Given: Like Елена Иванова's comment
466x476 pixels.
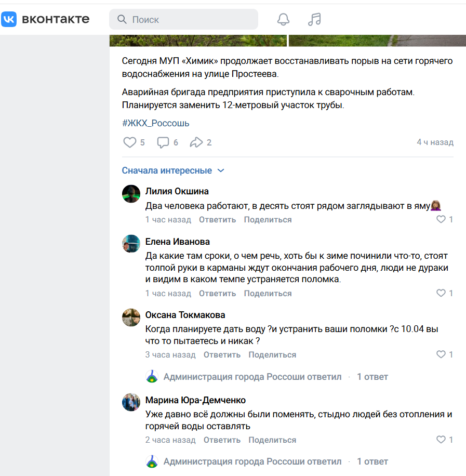Looking at the screenshot, I should pyautogui.click(x=441, y=293).
